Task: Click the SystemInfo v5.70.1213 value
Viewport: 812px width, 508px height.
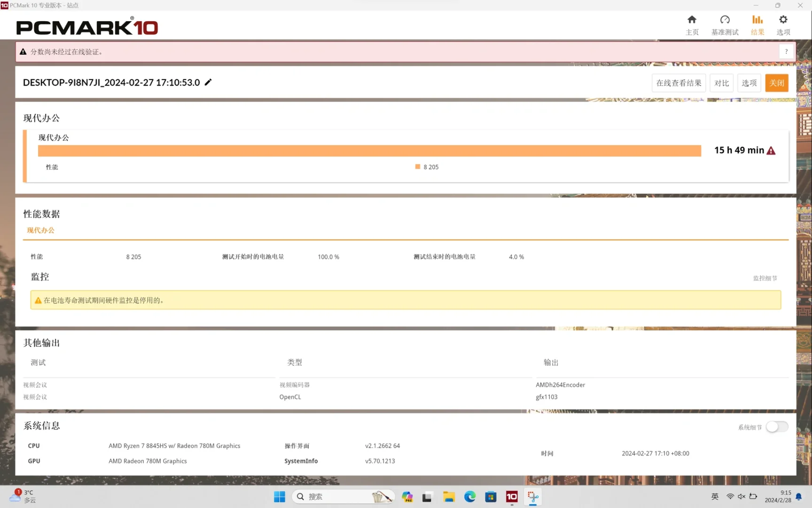Action: (380, 461)
